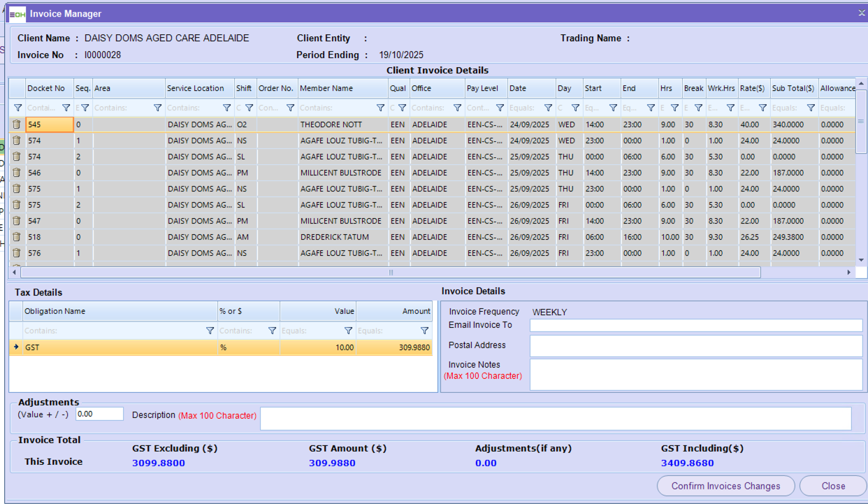Click filter icon in Obligation Name column
The width and height of the screenshot is (868, 504).
pos(210,331)
